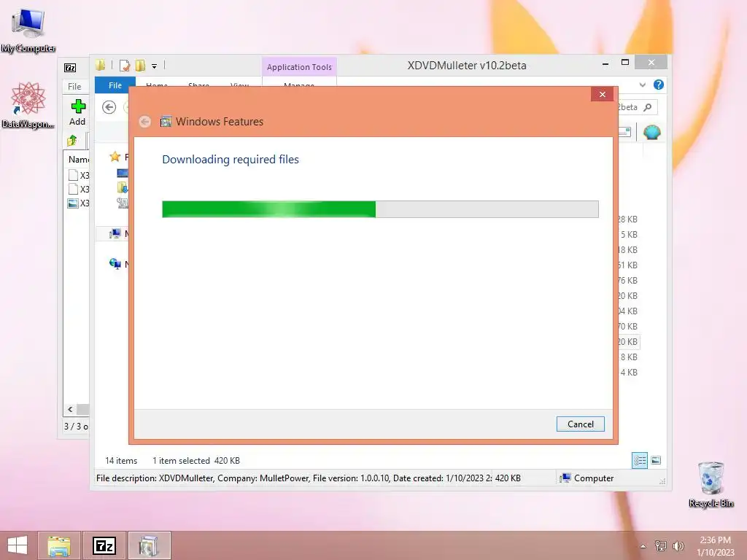Click the New Folder quick access icon
The width and height of the screenshot is (747, 560).
click(x=140, y=65)
